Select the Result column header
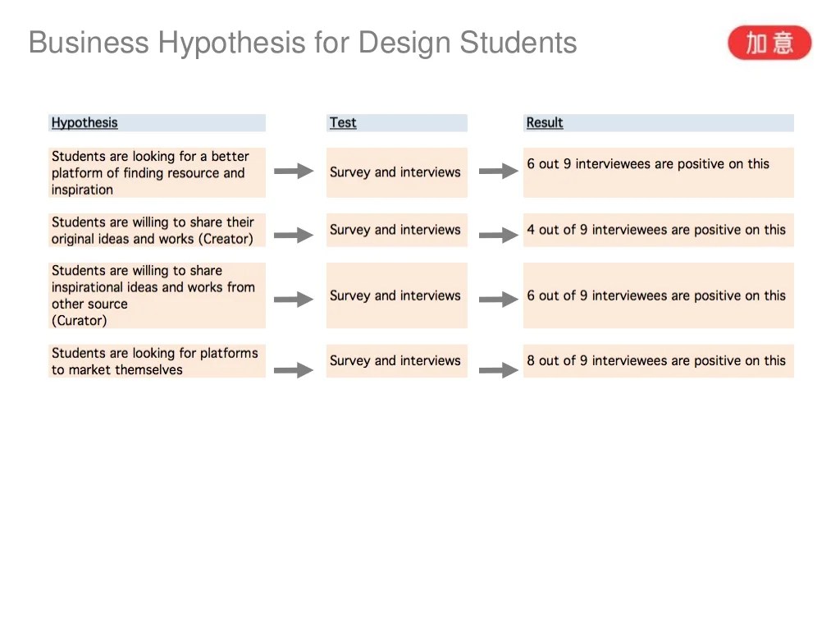 click(x=545, y=123)
